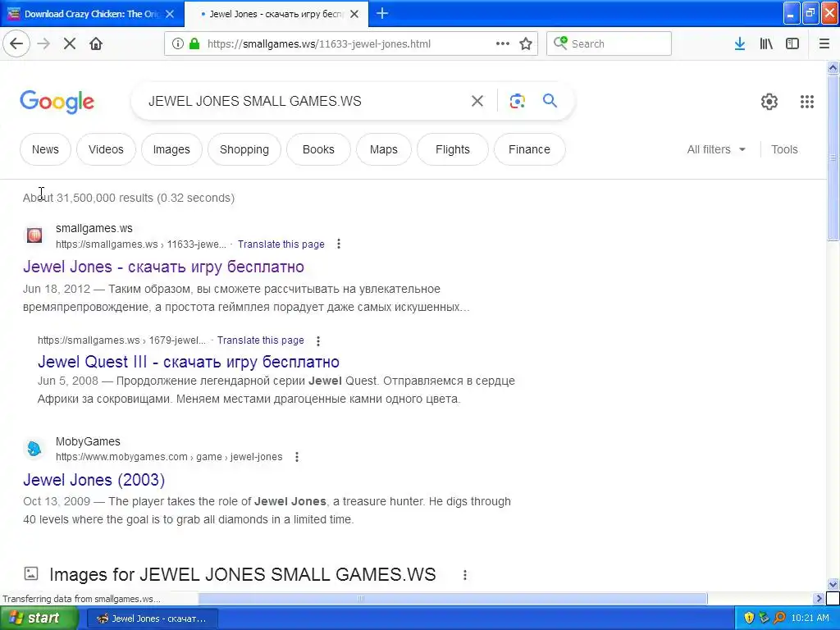
Task: Open options menu for Images for JEWEL JONES
Action: pyautogui.click(x=465, y=575)
